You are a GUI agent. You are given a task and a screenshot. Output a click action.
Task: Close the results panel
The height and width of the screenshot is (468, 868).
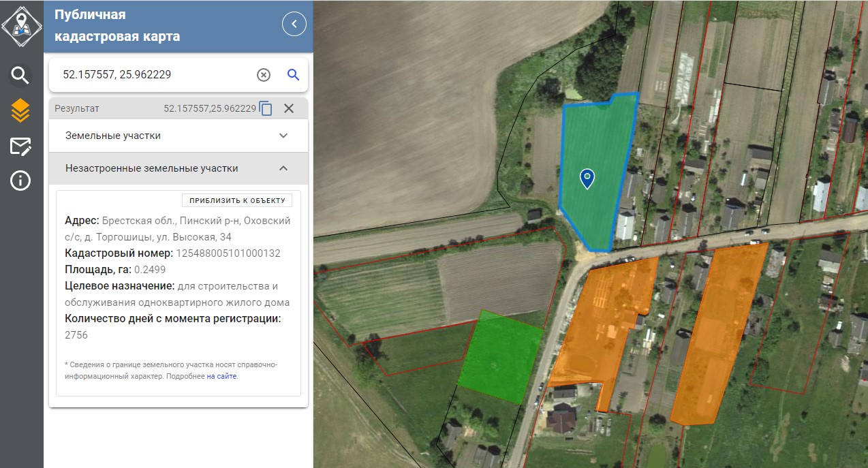[x=289, y=108]
